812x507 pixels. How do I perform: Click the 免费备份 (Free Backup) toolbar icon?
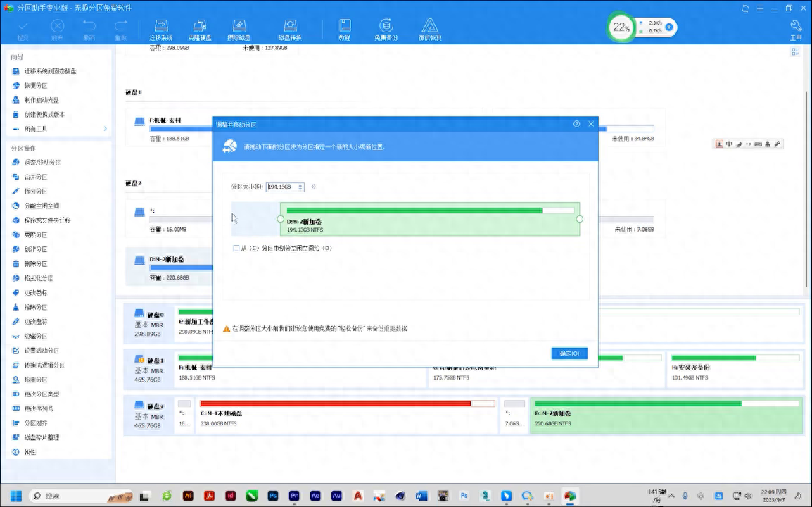pos(386,29)
